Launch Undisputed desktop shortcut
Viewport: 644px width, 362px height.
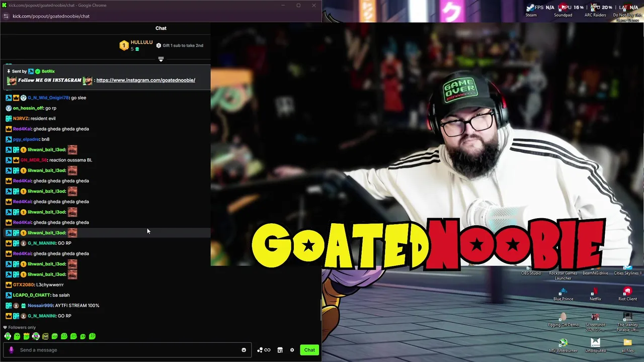595,346
